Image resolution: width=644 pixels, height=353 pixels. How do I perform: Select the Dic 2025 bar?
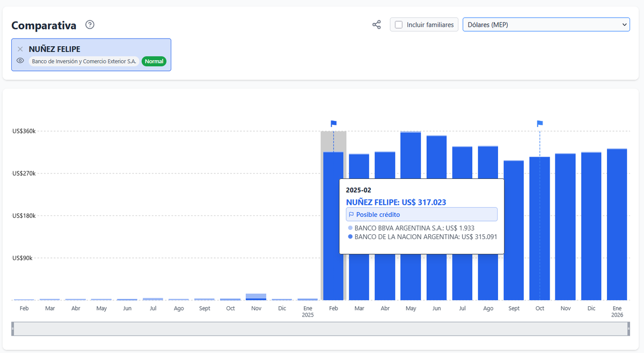[591, 226]
